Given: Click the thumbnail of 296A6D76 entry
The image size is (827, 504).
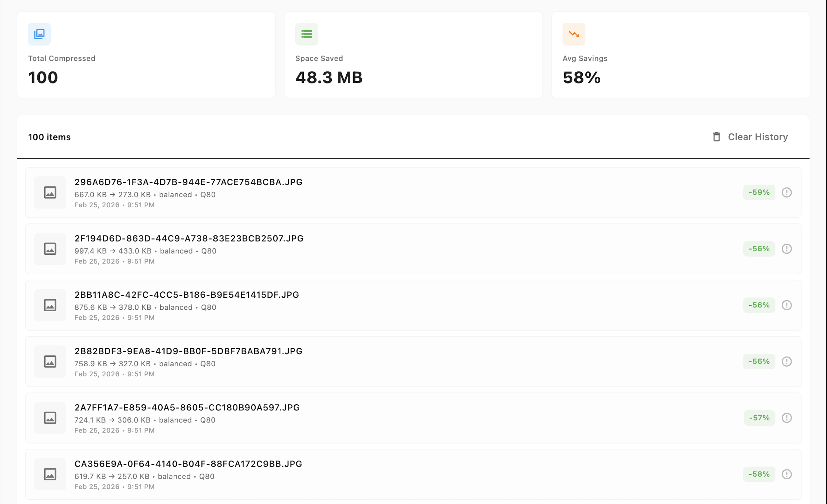Looking at the screenshot, I should coord(50,192).
